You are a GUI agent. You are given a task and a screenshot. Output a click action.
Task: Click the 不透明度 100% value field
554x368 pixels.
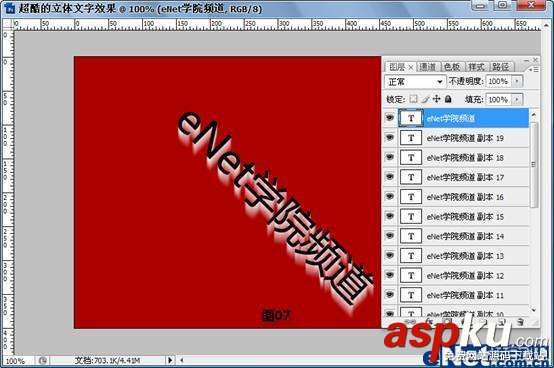coord(499,81)
